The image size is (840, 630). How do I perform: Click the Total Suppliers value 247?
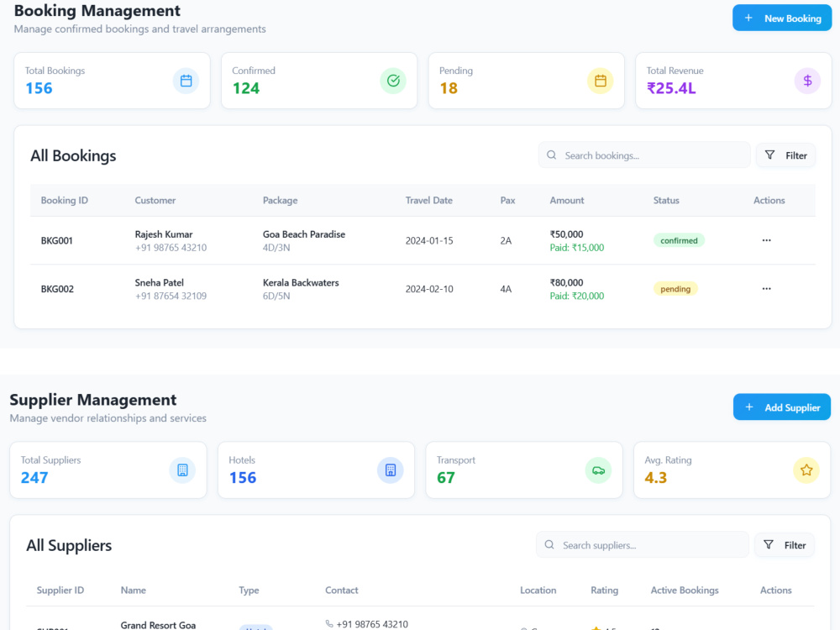coord(34,477)
